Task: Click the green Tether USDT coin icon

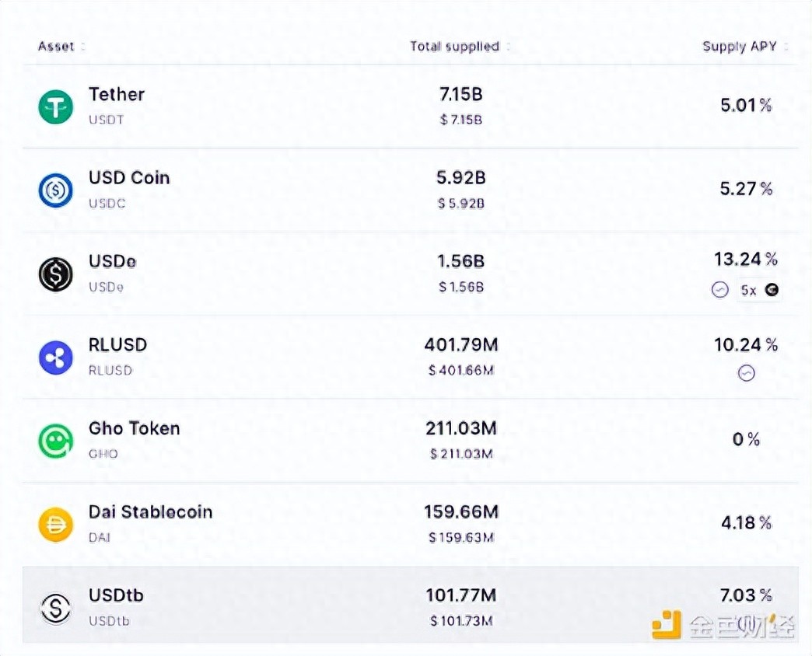Action: pos(55,106)
